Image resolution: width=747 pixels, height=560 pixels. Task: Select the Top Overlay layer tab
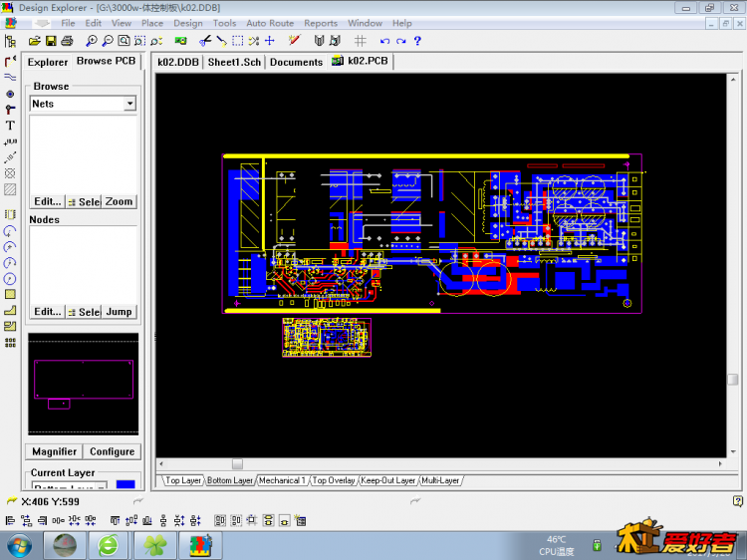pyautogui.click(x=334, y=480)
